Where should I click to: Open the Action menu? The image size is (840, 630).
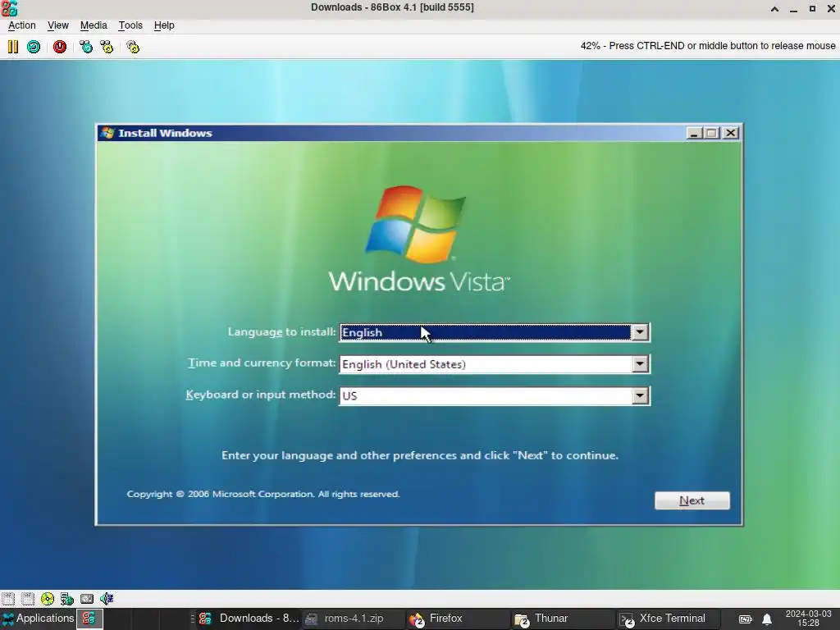point(22,25)
